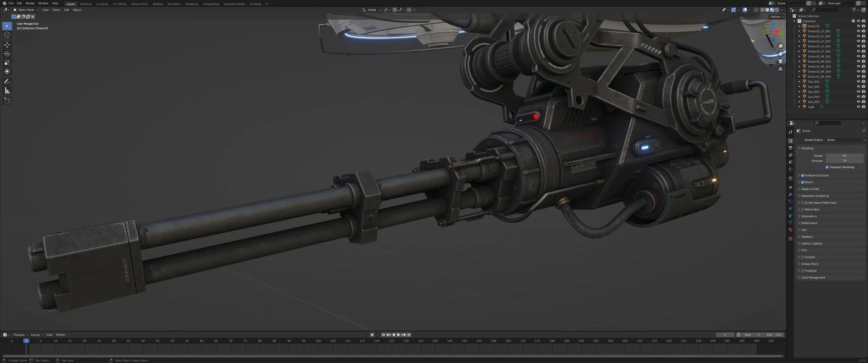This screenshot has height=363, width=868.
Task: Jump to end of frame range
Action: point(409,335)
